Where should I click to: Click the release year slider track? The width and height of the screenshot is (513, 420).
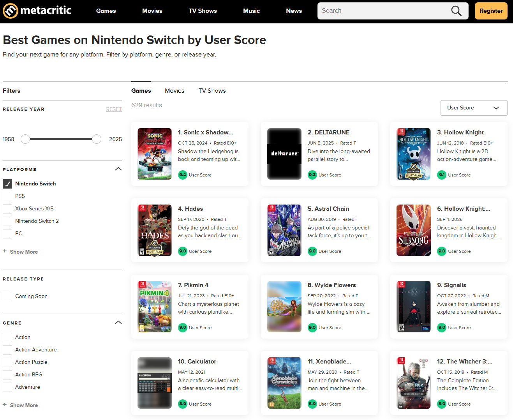pos(61,139)
